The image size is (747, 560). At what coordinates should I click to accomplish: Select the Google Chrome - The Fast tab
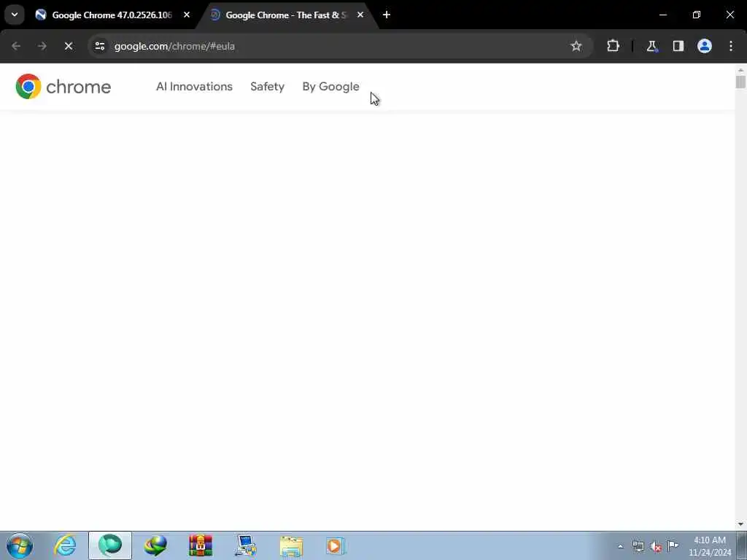pos(286,15)
